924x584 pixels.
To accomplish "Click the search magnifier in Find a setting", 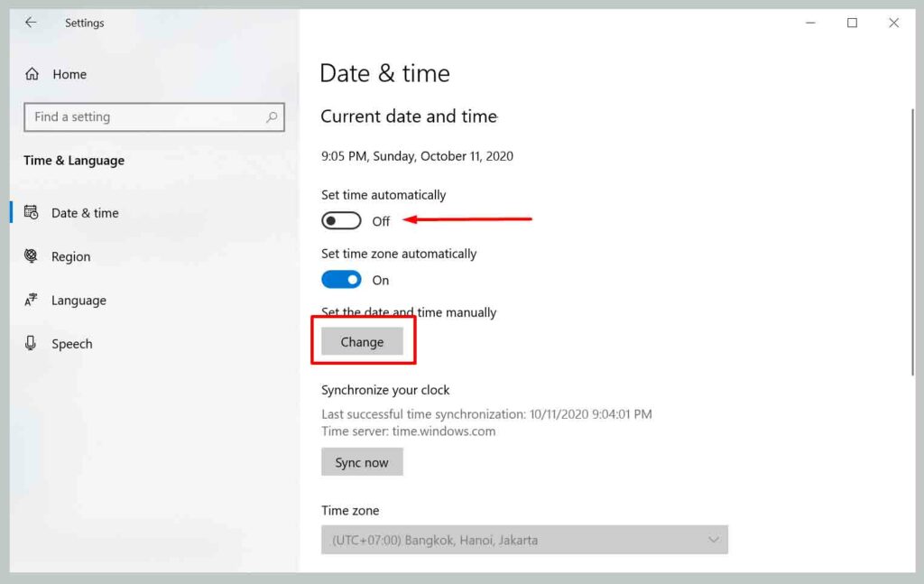I will pos(272,117).
